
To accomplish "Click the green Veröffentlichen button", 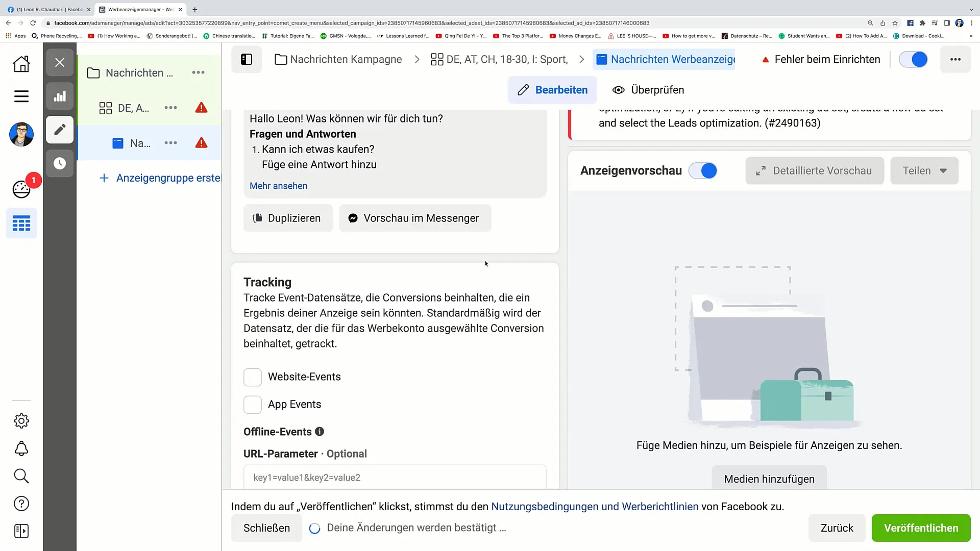I will 921,528.
